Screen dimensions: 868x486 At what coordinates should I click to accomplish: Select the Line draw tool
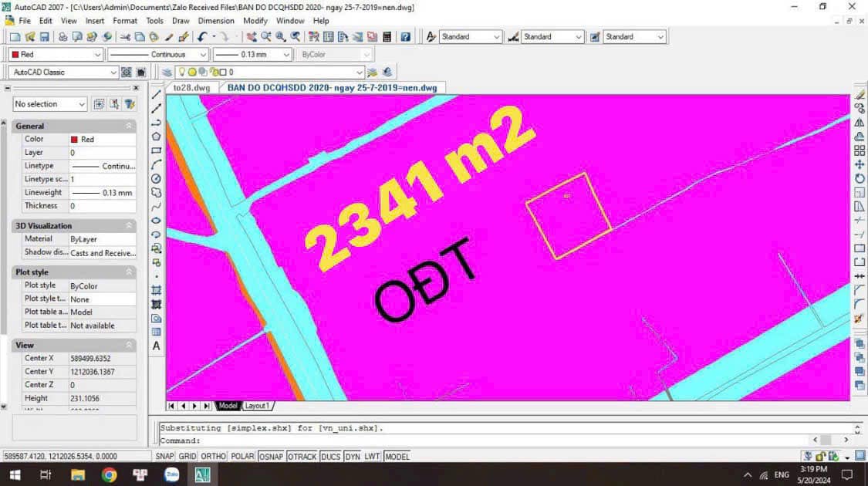click(x=157, y=95)
